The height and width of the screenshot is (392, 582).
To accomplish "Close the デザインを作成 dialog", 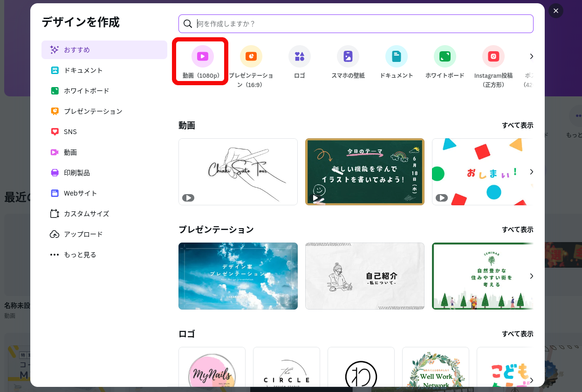I will (x=555, y=11).
